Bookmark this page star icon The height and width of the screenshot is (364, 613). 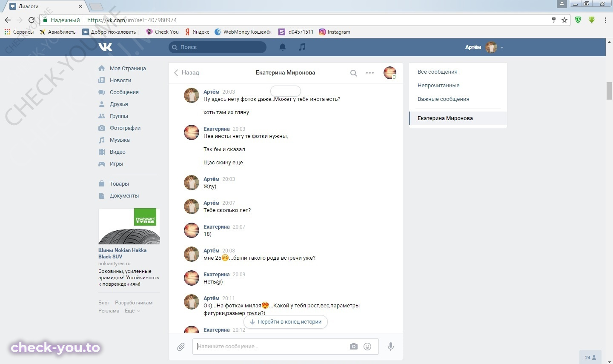pyautogui.click(x=564, y=20)
